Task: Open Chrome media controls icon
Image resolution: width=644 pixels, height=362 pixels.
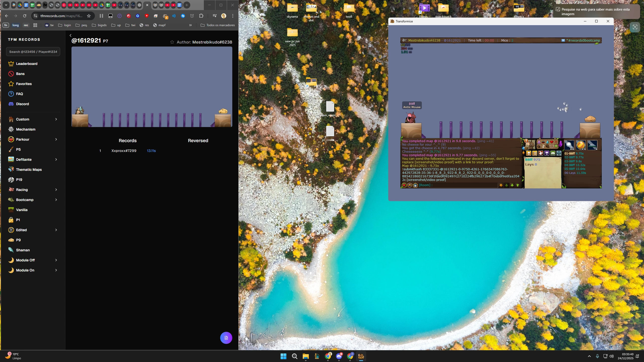Action: [214, 16]
